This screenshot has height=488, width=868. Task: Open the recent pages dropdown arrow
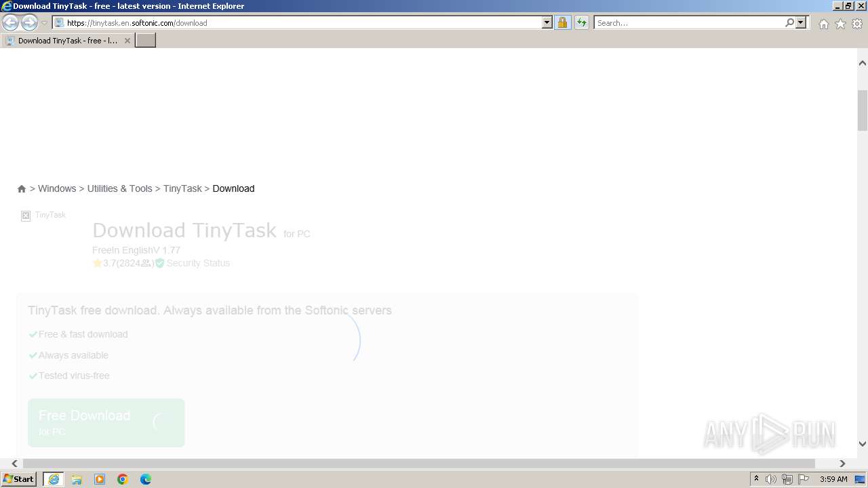pyautogui.click(x=44, y=23)
